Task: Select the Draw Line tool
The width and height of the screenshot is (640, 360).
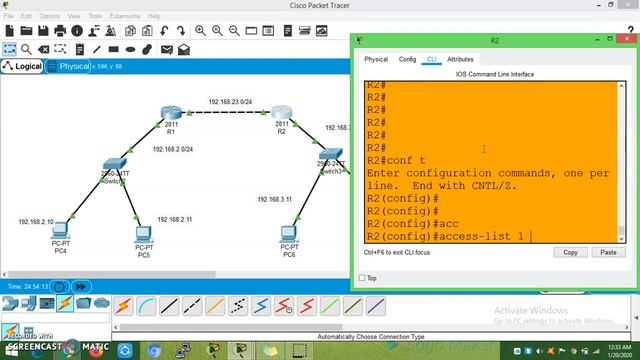Action: (96, 49)
